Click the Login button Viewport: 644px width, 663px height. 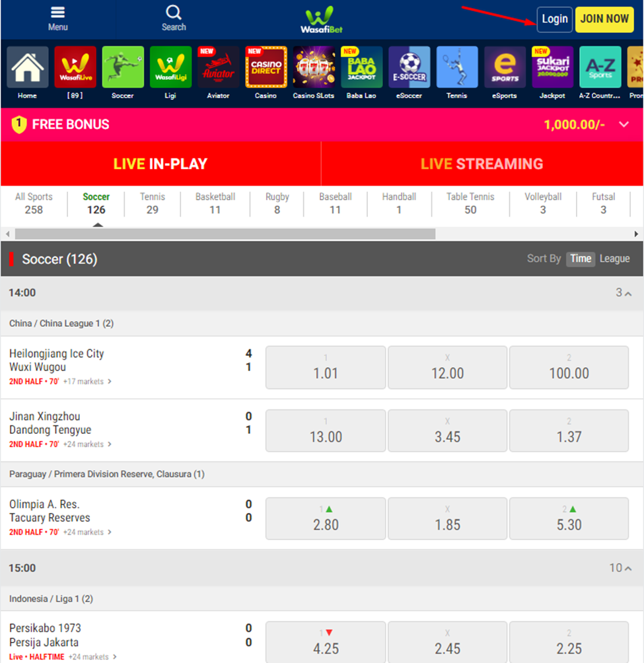tap(555, 19)
